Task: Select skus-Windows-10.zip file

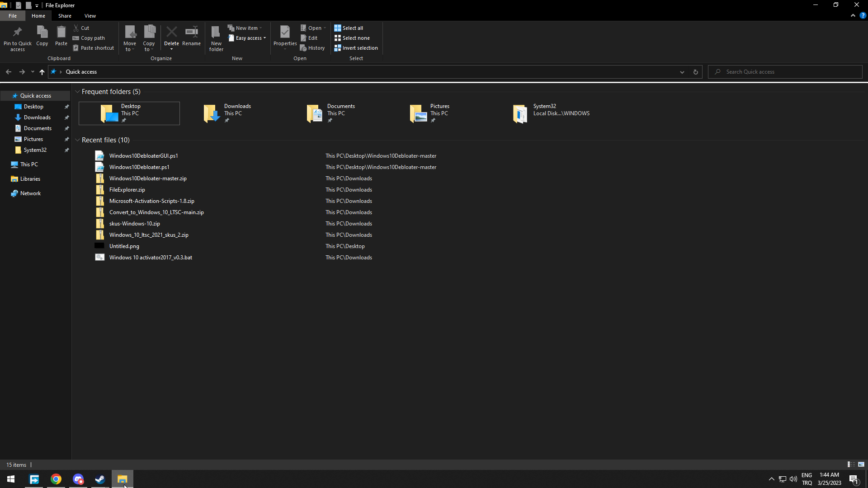Action: [x=134, y=224]
